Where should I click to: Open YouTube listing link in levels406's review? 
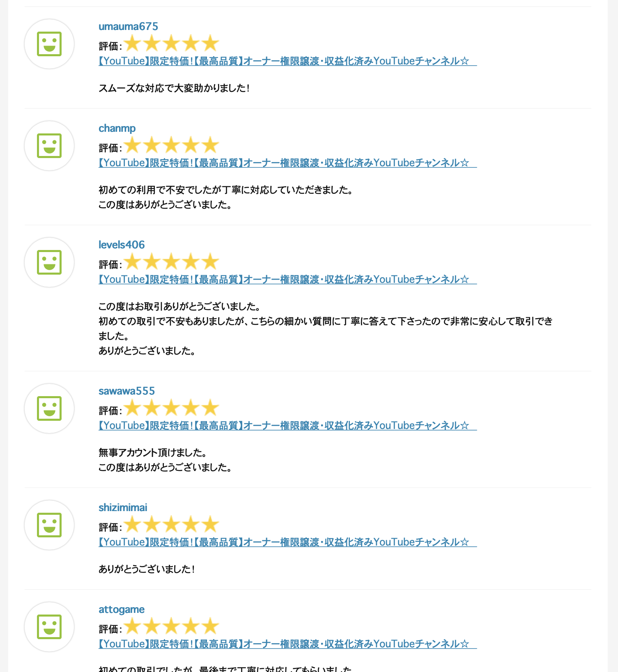pos(287,280)
